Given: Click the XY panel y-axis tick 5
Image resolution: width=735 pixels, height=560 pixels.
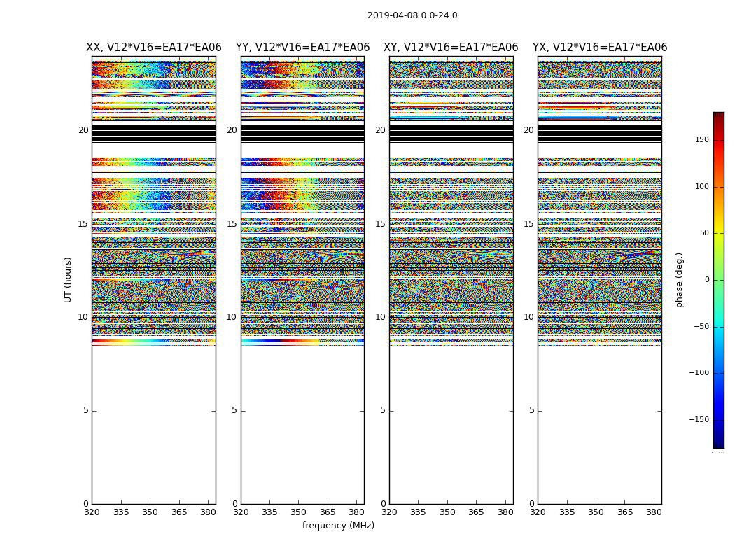Looking at the screenshot, I should point(383,410).
